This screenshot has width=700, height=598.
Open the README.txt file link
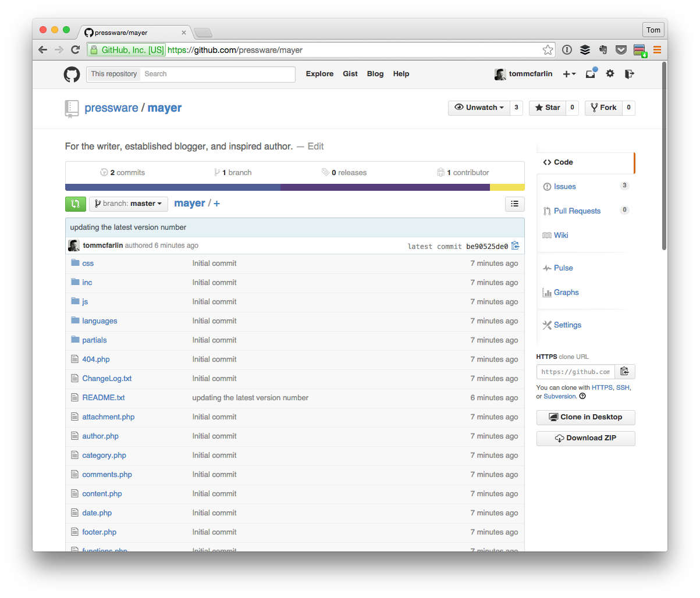[103, 397]
